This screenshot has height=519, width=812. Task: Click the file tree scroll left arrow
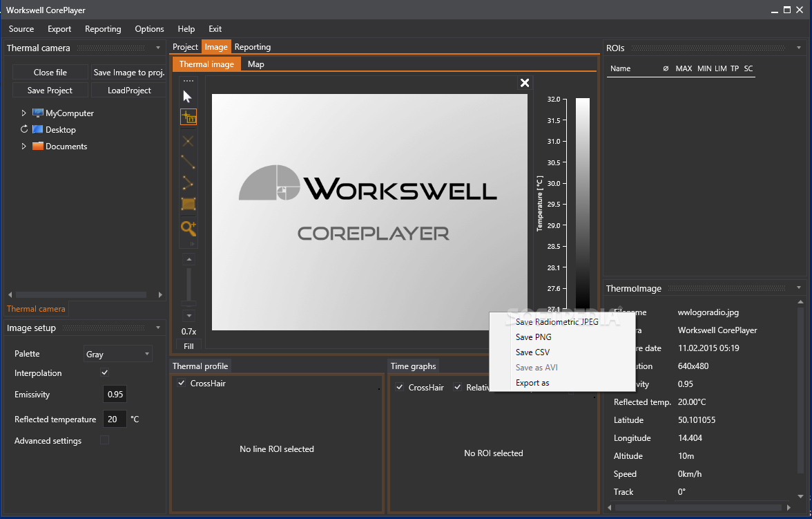coord(10,294)
